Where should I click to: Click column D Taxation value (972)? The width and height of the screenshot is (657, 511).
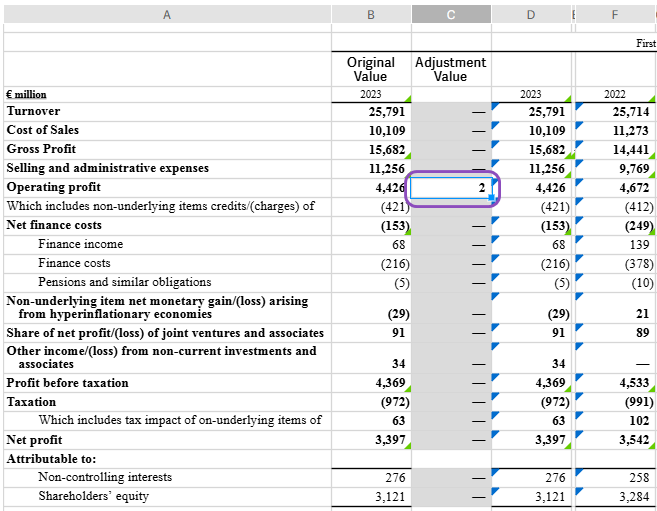click(555, 402)
